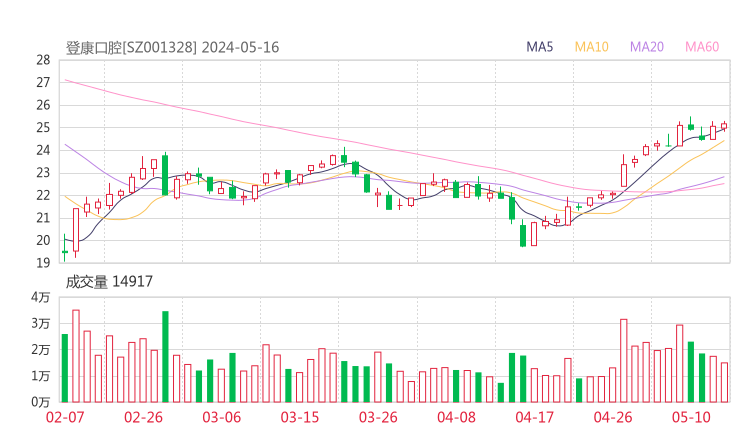Click the 04-26 date label
This screenshot has width=740, height=440.
613,417
